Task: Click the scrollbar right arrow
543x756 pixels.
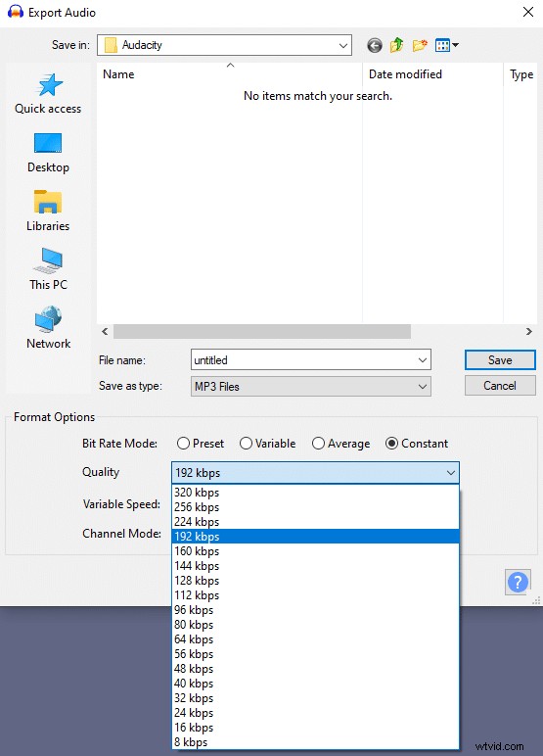Action: pyautogui.click(x=529, y=332)
